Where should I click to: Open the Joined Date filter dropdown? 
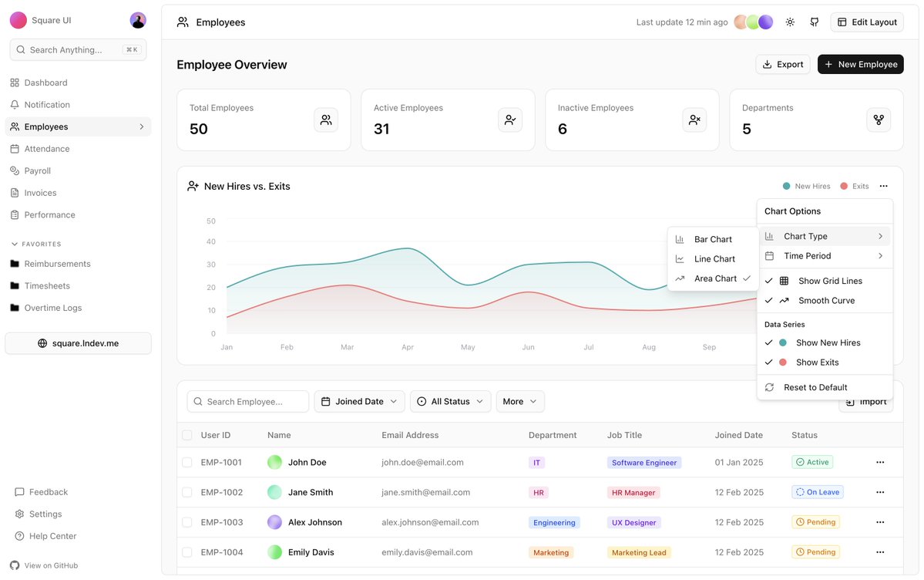click(359, 401)
